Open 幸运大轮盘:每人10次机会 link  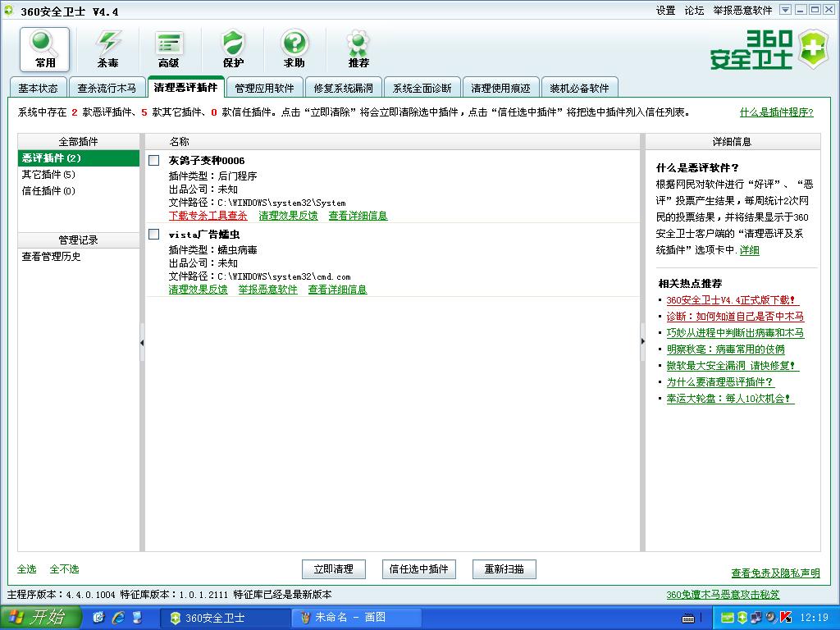point(728,398)
